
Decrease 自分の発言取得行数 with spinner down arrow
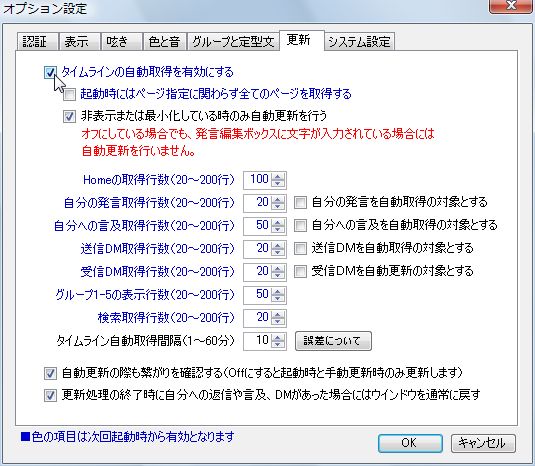click(278, 207)
